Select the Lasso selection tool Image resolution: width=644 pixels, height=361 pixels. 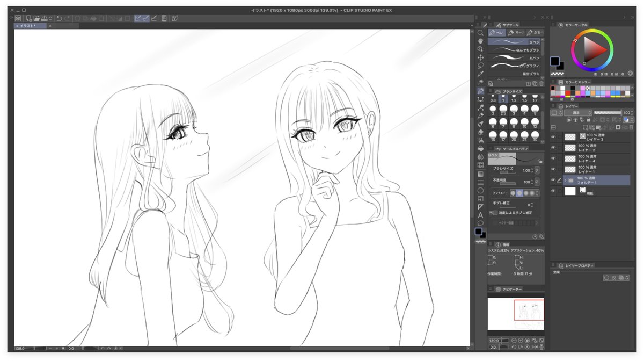480,66
